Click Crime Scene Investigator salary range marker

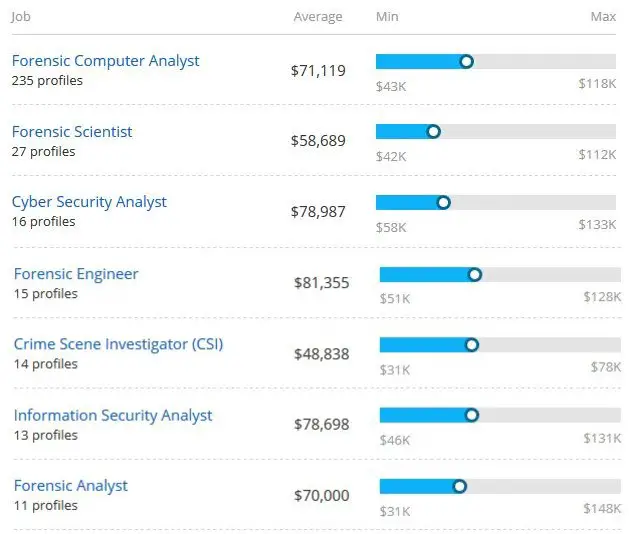coord(472,345)
